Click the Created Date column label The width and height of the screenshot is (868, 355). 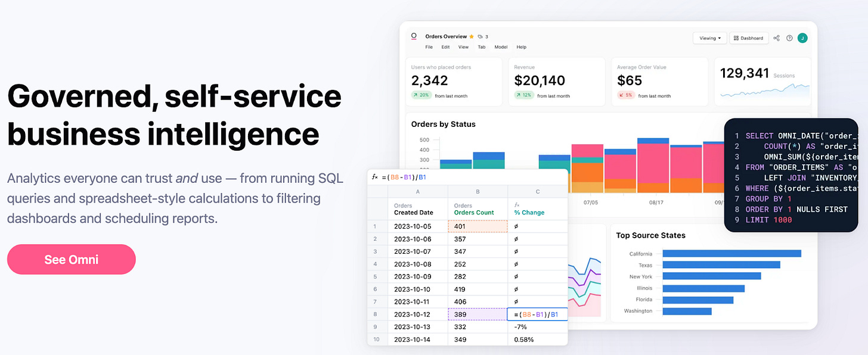(x=414, y=213)
